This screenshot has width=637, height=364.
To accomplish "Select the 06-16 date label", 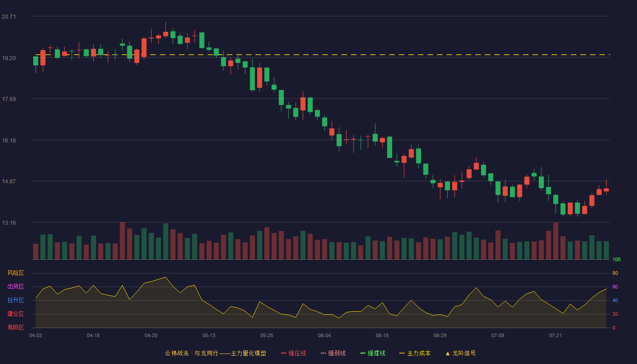I will 382,335.
